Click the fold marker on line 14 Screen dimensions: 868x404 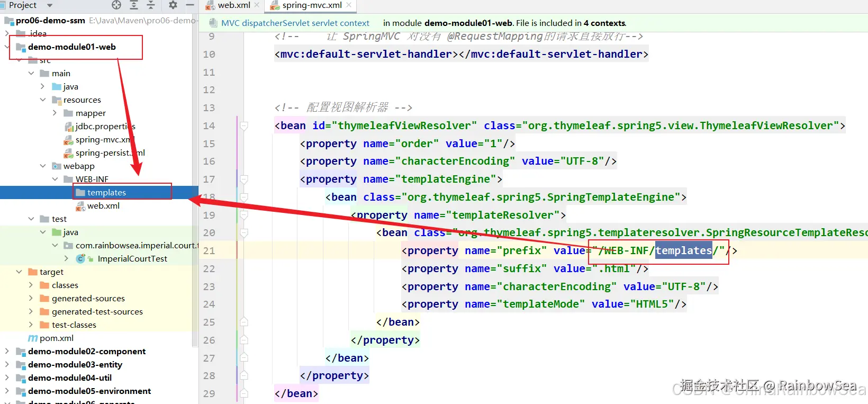pos(244,126)
